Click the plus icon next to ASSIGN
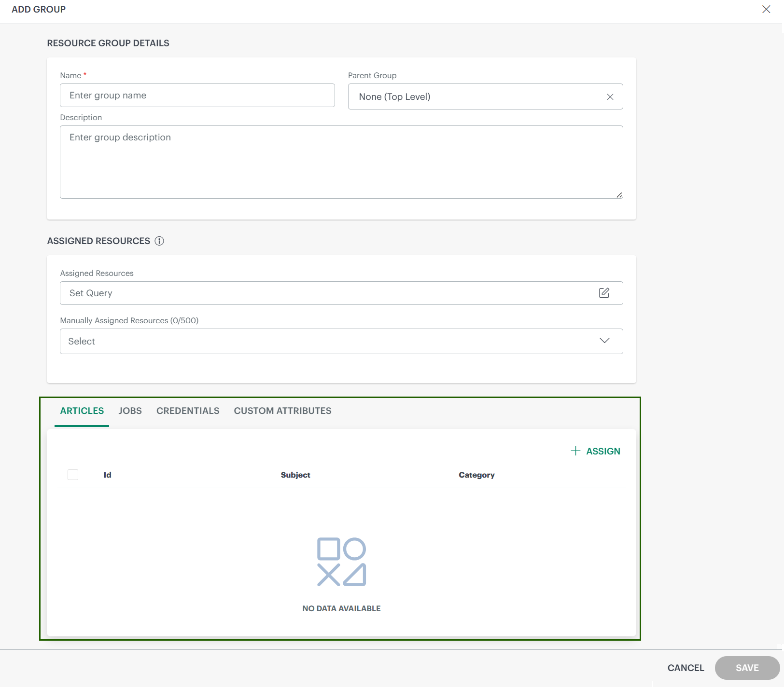 coord(575,451)
